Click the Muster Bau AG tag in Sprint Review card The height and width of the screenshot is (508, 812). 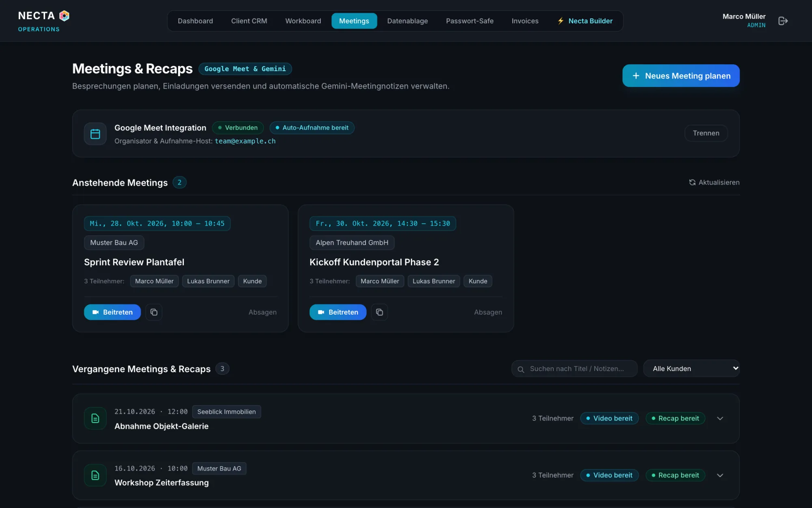coord(114,243)
